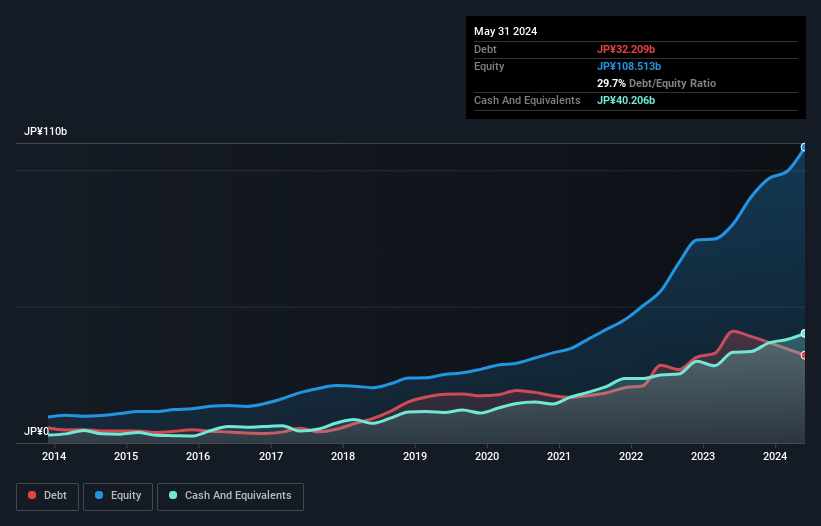
Task: Click the teal Cash And Equivalents legend dot
Action: 173,495
